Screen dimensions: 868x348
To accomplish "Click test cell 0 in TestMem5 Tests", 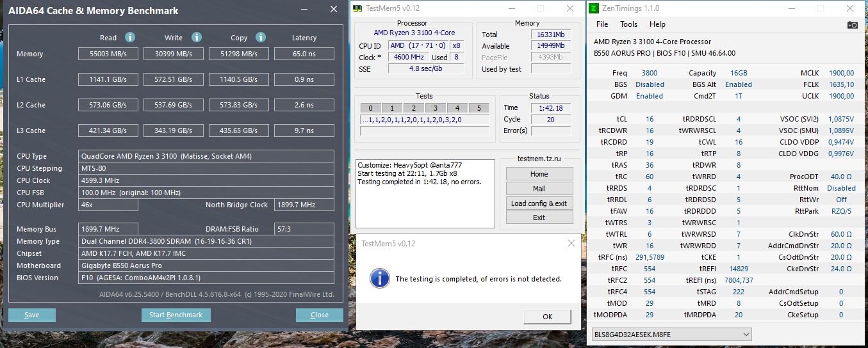I will (x=370, y=107).
